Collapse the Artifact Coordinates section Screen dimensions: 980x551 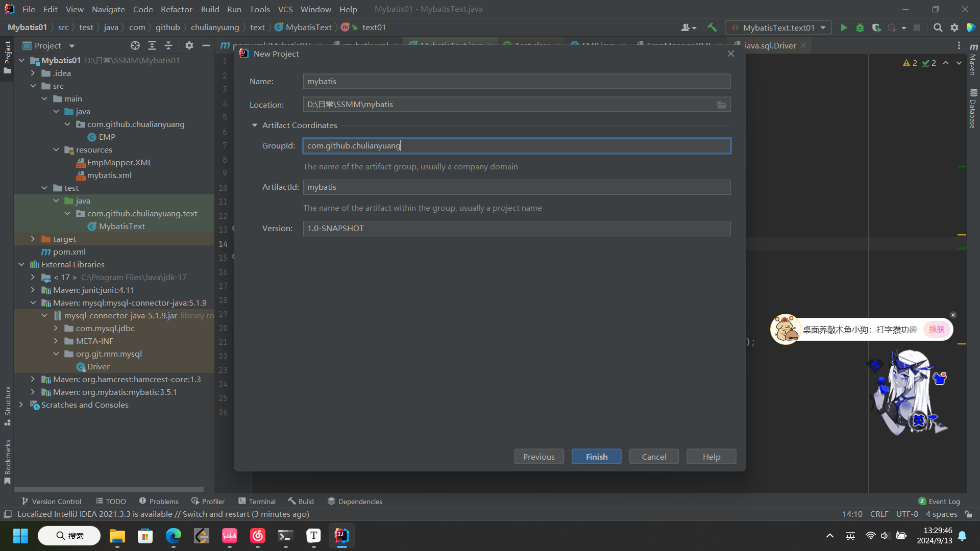(x=255, y=126)
